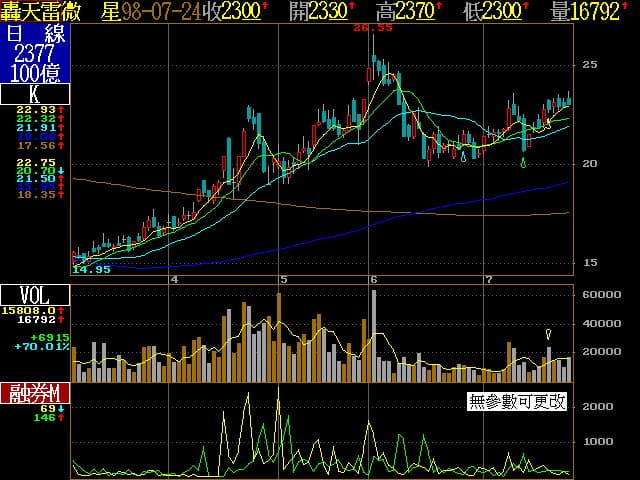Select the VOL indicator label
The width and height of the screenshot is (640, 480).
pyautogui.click(x=35, y=295)
